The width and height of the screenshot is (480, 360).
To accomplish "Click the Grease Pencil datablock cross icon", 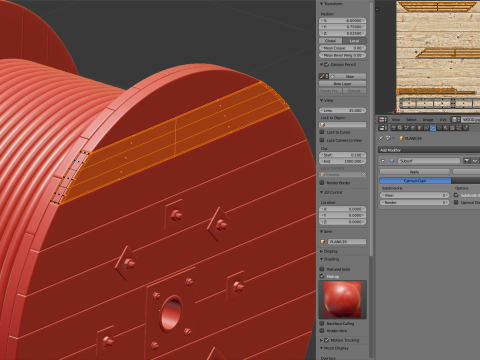I will pos(332,76).
